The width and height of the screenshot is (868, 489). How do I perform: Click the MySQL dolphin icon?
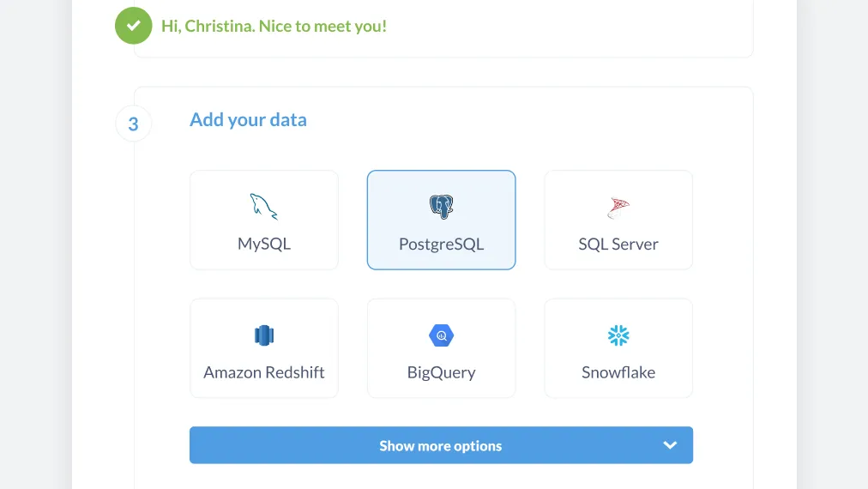point(263,207)
